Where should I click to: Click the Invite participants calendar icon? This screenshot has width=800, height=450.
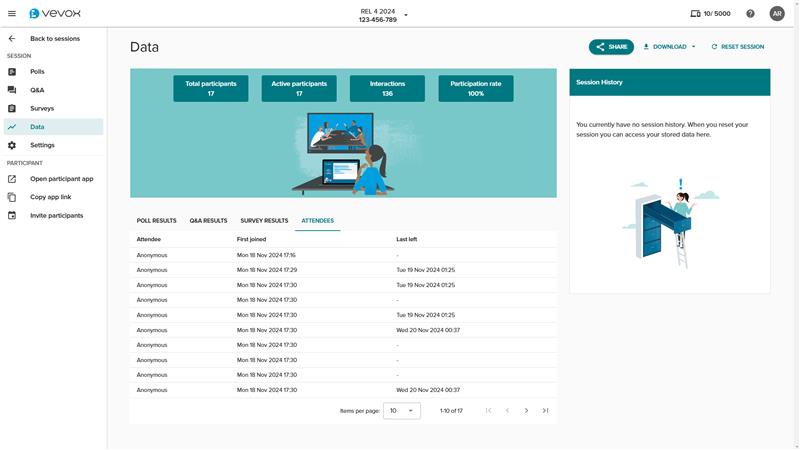[x=12, y=215]
